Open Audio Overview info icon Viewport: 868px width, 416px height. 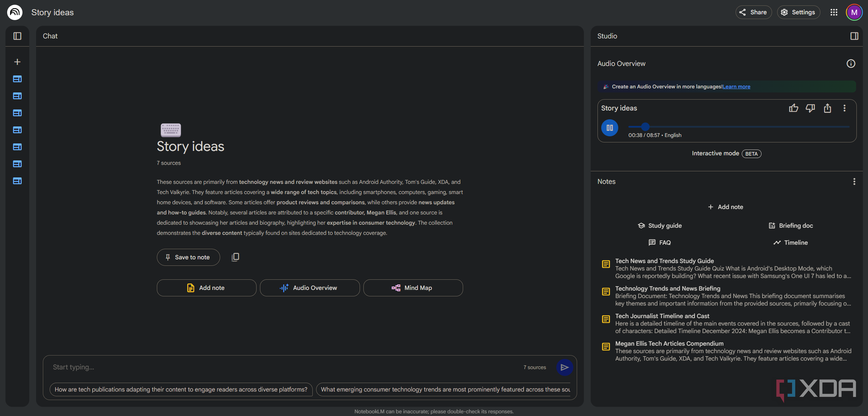(851, 64)
